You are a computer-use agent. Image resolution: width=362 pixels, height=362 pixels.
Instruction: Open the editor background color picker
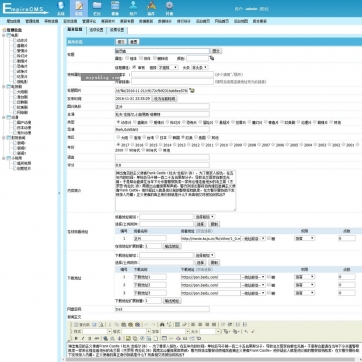pos(236,331)
